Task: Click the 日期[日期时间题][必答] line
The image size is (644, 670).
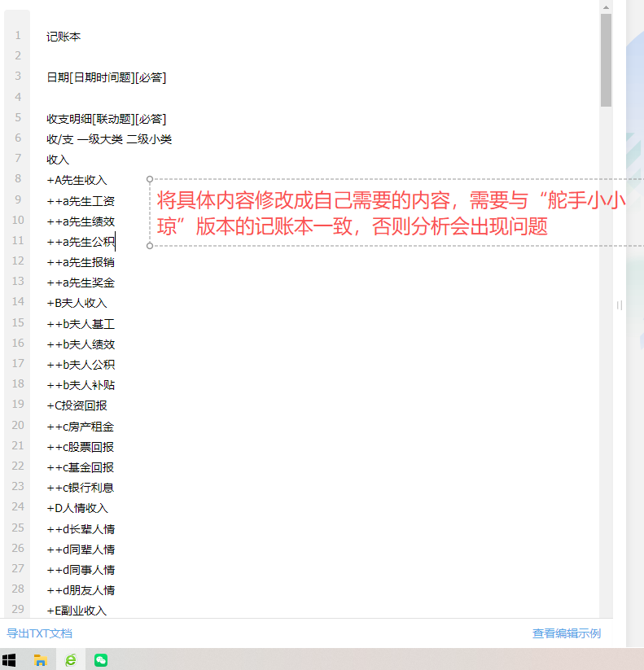Action: (x=106, y=77)
